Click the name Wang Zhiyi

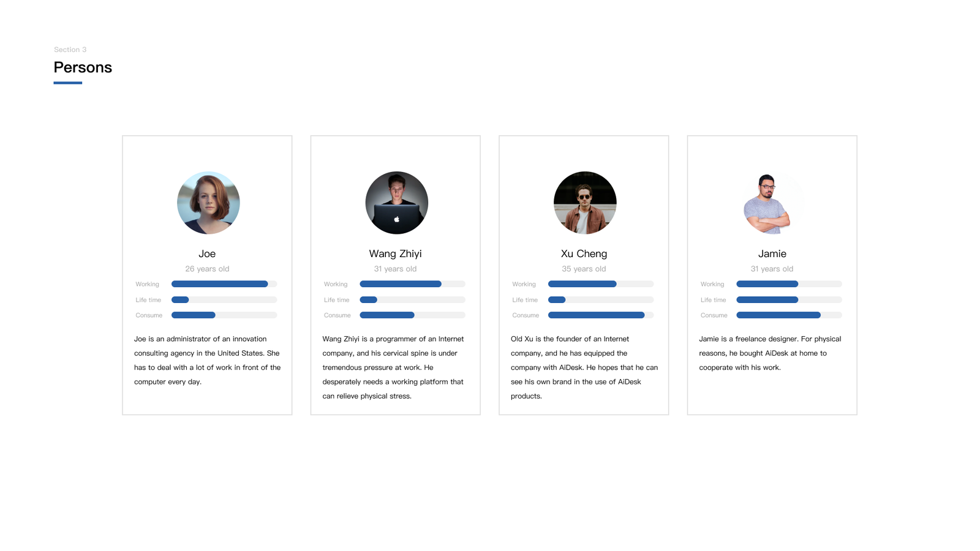click(x=395, y=253)
